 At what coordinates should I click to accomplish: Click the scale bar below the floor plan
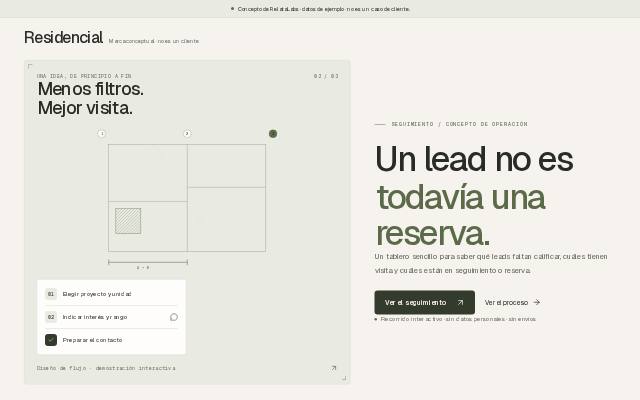[148, 262]
